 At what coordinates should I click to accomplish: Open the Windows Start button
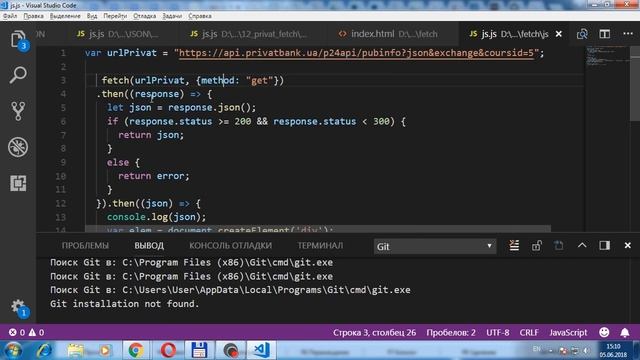[13, 351]
